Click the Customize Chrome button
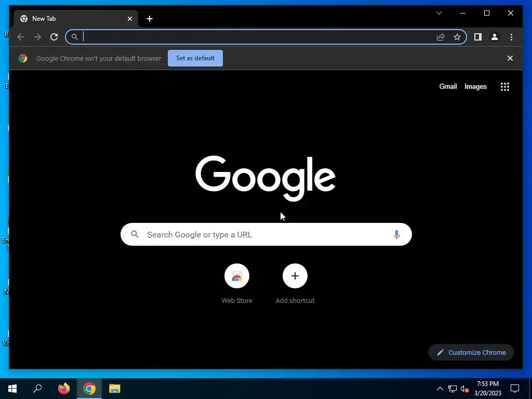This screenshot has width=532, height=399. [471, 353]
